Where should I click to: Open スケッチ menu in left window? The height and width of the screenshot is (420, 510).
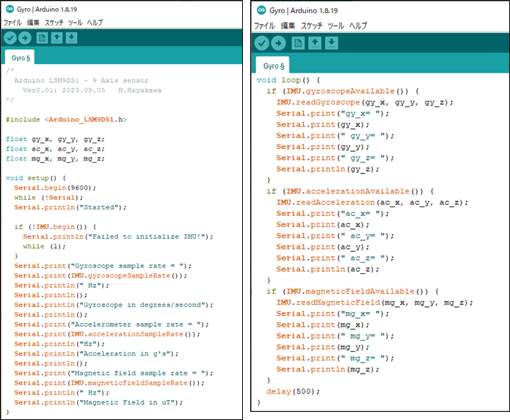coord(54,23)
